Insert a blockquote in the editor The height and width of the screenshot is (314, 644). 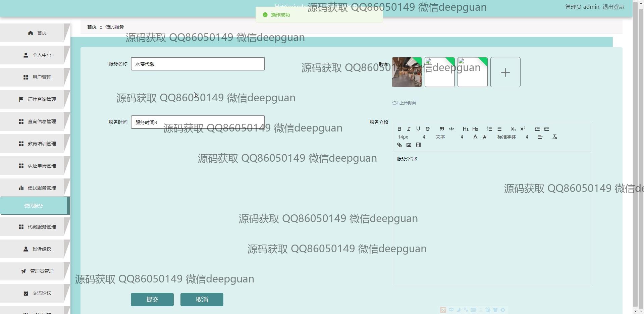pos(442,129)
